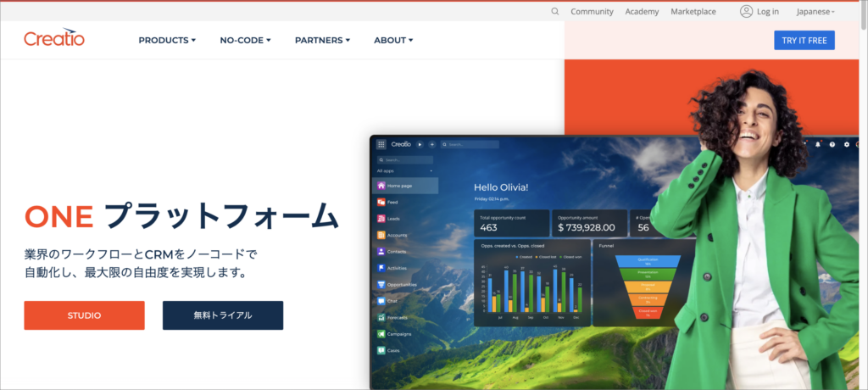Click the search magnifier icon in top bar

tap(555, 12)
